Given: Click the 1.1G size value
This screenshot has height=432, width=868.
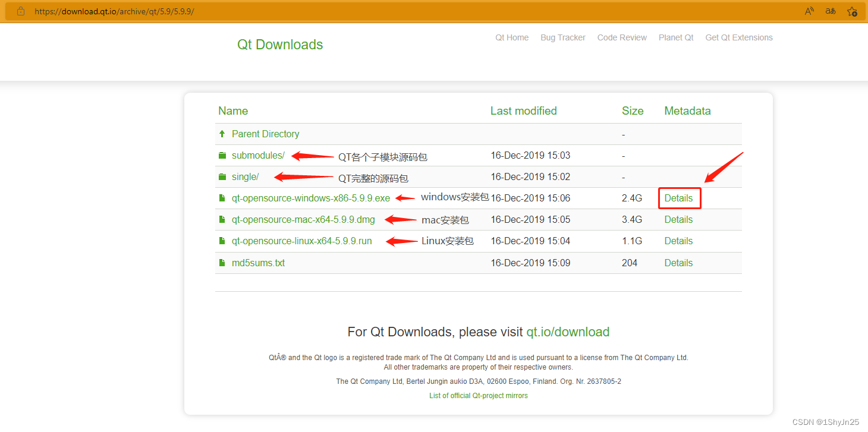Looking at the screenshot, I should [632, 241].
